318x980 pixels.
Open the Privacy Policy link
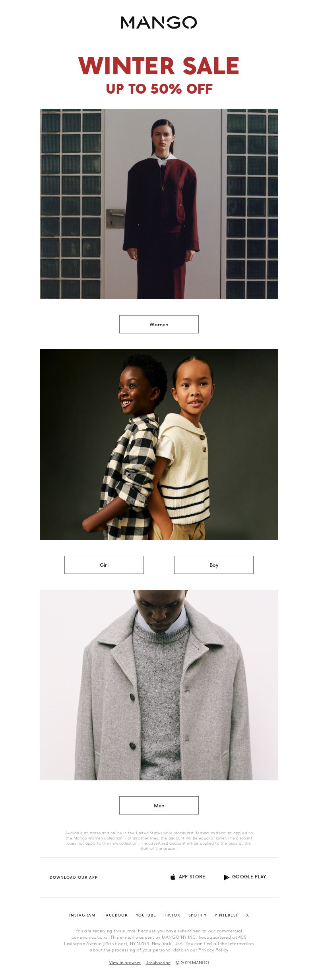point(213,950)
